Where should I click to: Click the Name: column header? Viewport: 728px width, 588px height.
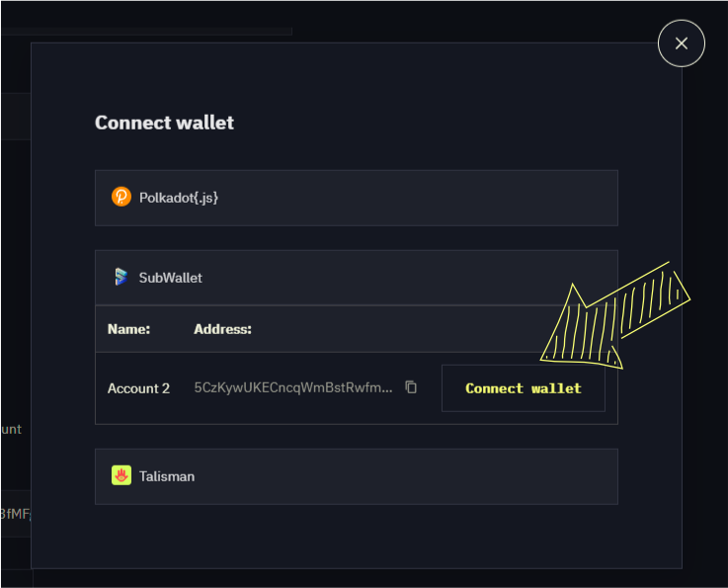[x=128, y=329]
